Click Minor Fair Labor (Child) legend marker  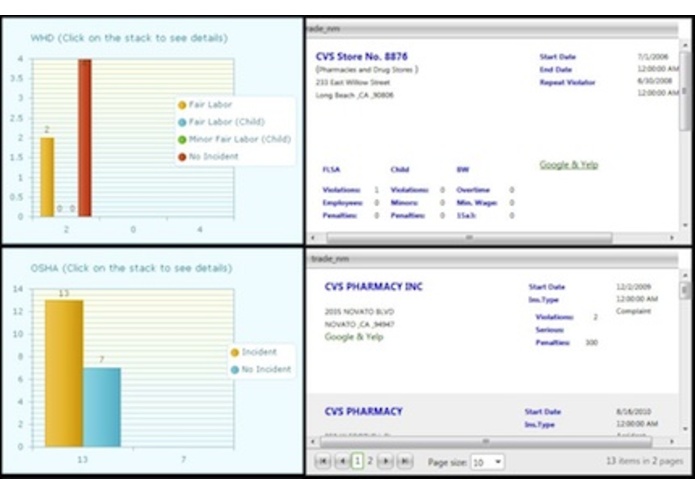pyautogui.click(x=182, y=140)
